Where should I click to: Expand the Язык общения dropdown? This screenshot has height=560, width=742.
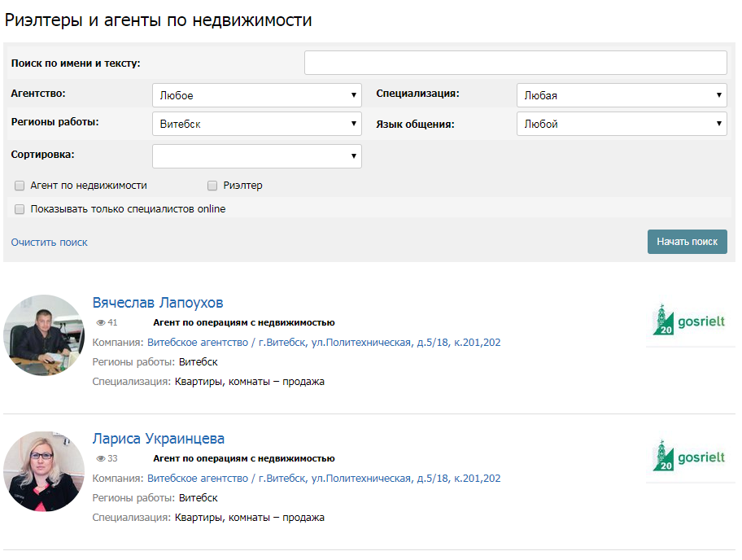coord(621,125)
